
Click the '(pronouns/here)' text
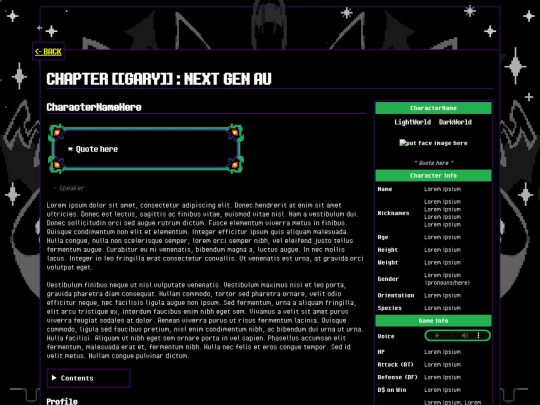[447, 283]
